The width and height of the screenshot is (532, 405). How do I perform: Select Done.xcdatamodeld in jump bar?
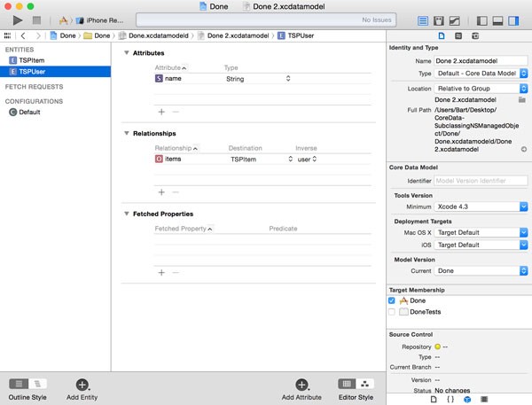click(x=153, y=35)
